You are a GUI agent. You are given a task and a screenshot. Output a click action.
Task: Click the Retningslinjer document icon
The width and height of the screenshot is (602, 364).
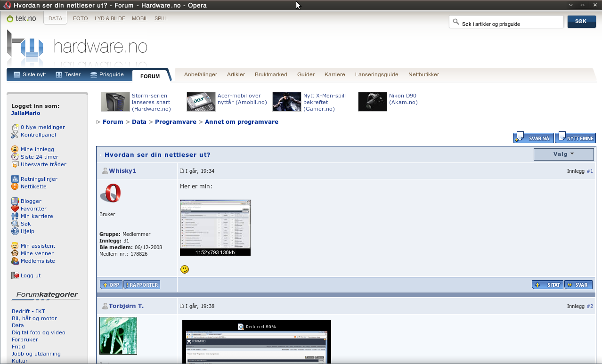tap(15, 179)
